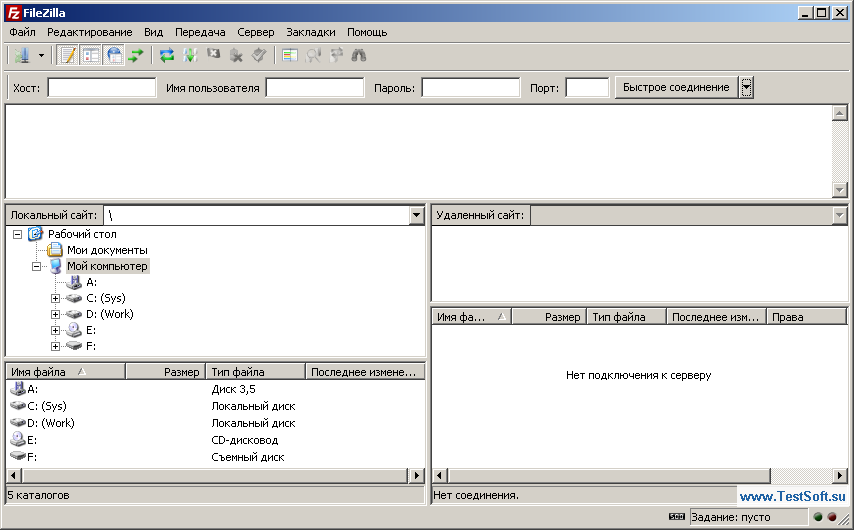Image resolution: width=854 pixels, height=530 pixels.
Task: Collapse the Рабочий стол tree node
Action: pyautogui.click(x=17, y=234)
